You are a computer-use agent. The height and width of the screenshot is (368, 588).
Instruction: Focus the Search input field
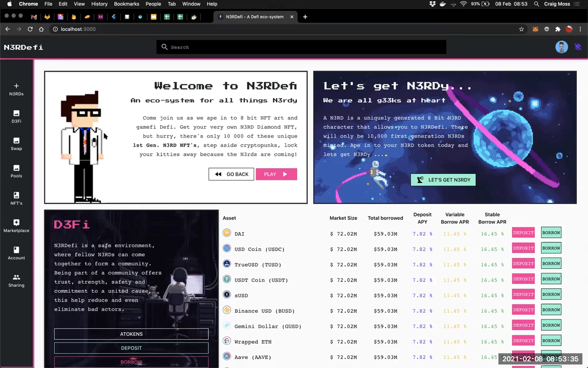tap(302, 47)
